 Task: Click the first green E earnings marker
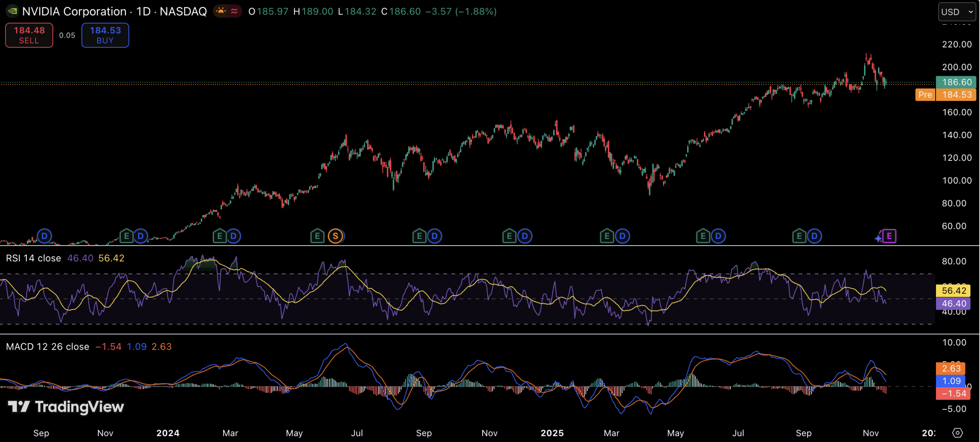[126, 236]
